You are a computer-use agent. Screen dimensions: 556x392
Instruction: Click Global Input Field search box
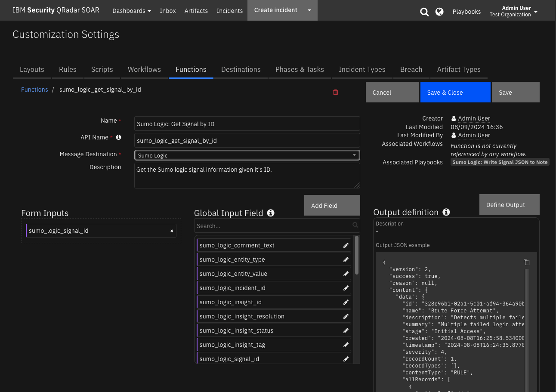(277, 225)
